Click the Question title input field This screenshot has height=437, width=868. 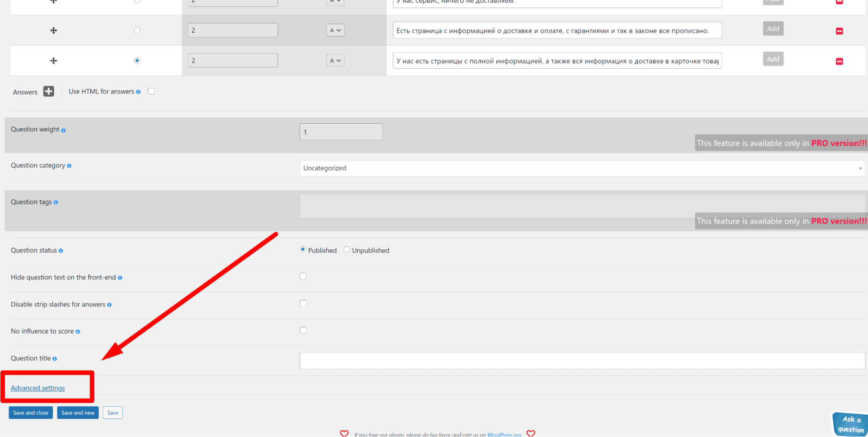(581, 361)
